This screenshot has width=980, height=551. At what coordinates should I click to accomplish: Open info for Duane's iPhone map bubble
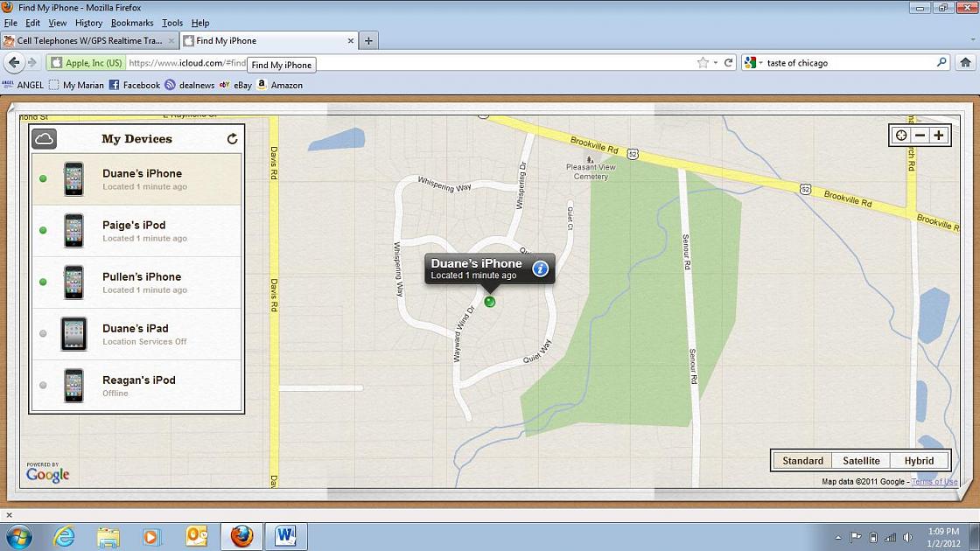pos(540,269)
